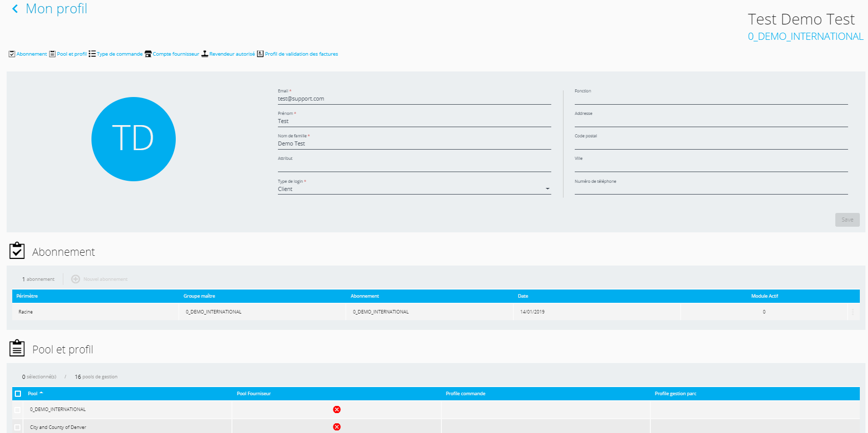The height and width of the screenshot is (433, 868).
Task: Focus the Nom de famille field
Action: pos(414,144)
